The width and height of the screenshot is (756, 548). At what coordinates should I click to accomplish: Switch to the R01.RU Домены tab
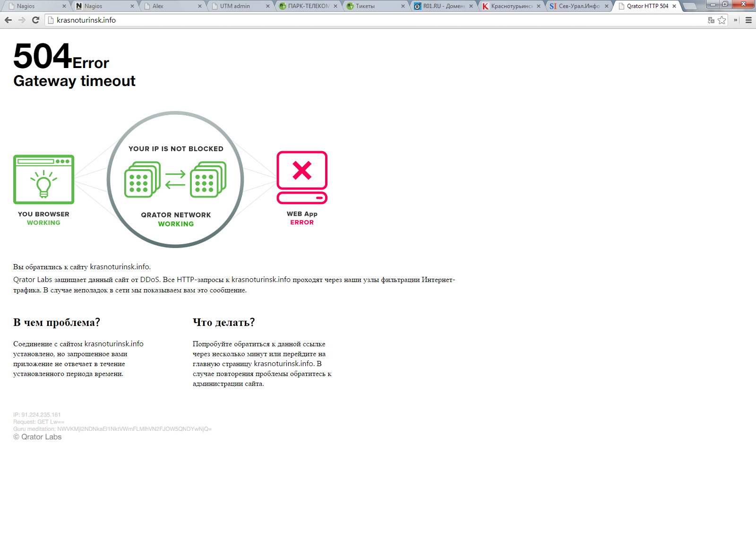[x=443, y=6]
